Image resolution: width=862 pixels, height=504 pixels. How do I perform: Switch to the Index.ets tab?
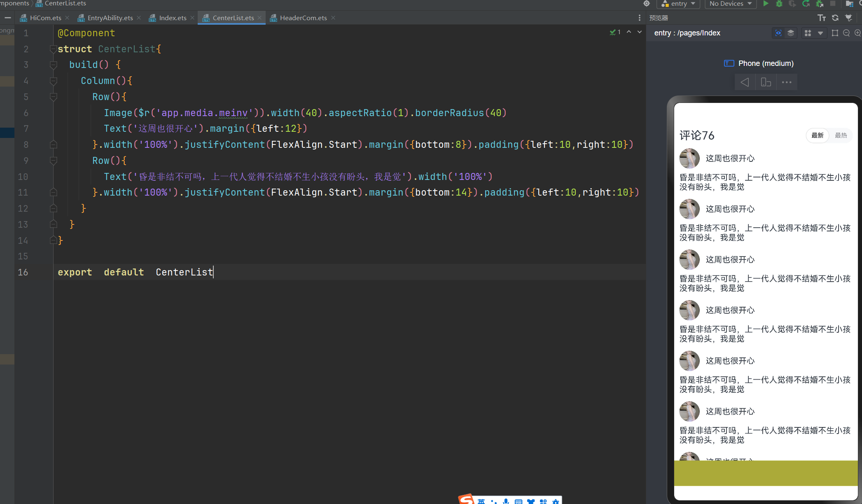(172, 18)
